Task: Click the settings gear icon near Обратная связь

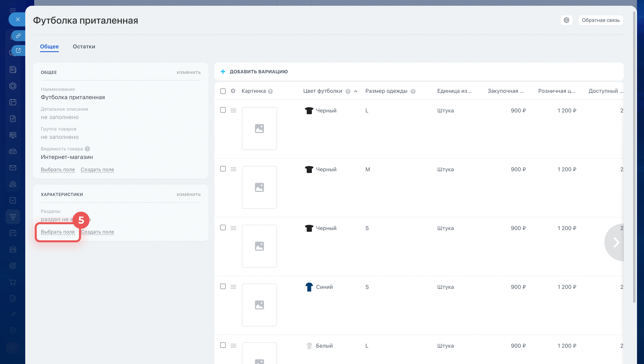Action: point(566,20)
